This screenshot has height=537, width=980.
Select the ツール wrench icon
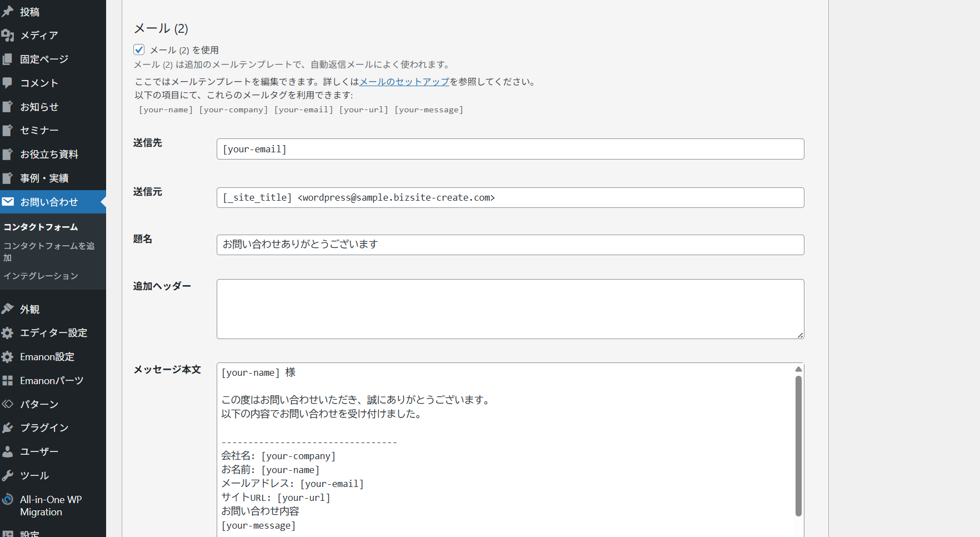(x=8, y=475)
